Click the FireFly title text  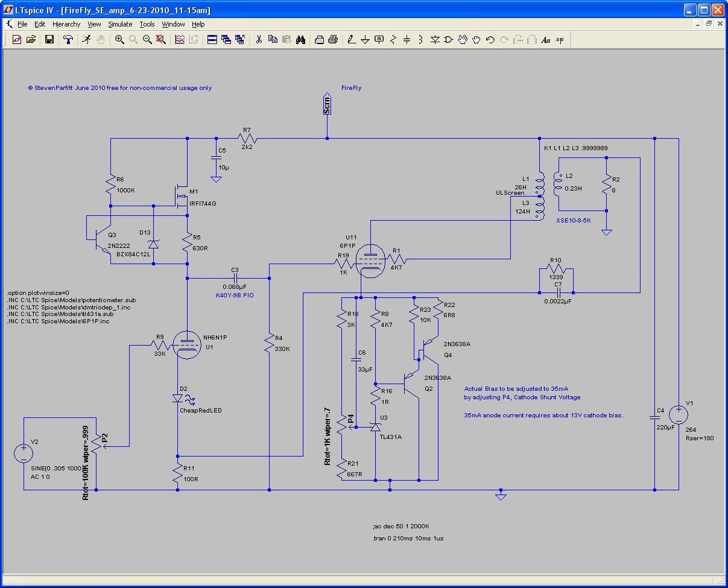pyautogui.click(x=351, y=87)
